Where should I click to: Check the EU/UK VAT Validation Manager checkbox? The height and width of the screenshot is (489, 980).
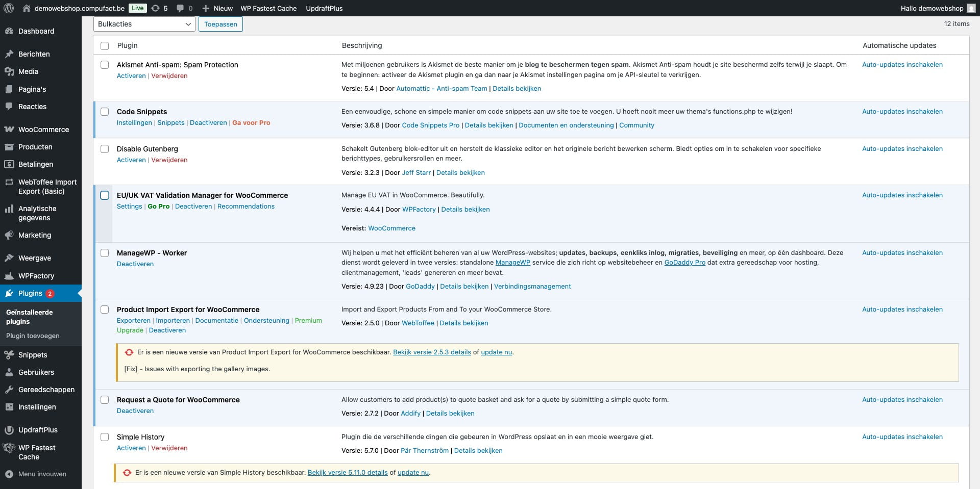[x=105, y=195]
